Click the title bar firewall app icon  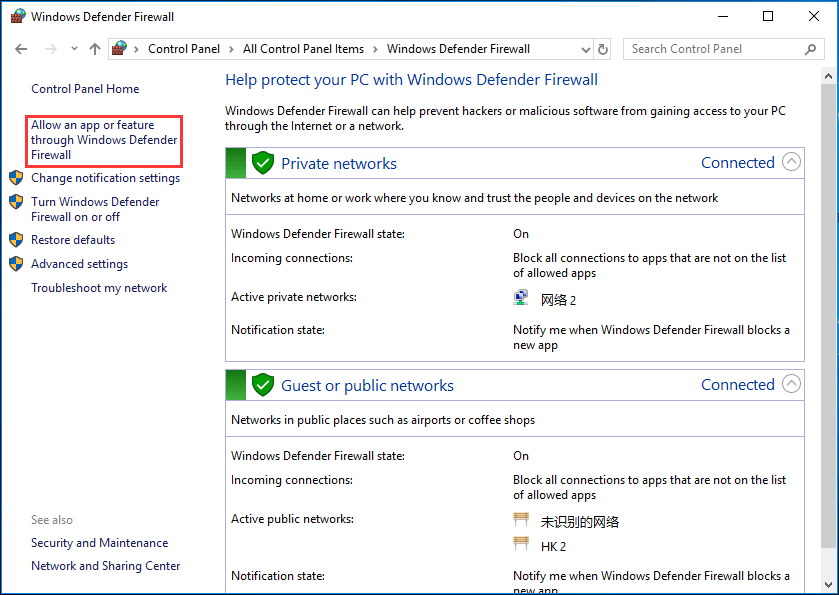coord(18,16)
